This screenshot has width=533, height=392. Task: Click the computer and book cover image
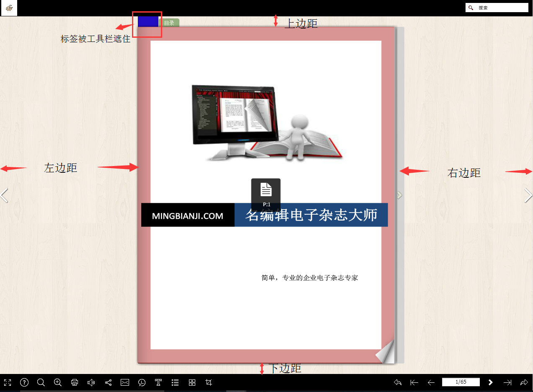267,123
